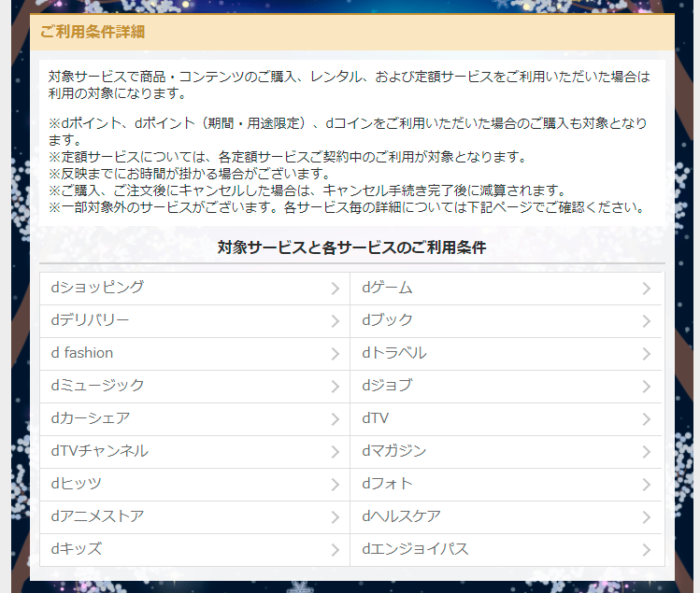The width and height of the screenshot is (700, 593).
Task: Click the note starting ※反映までにお時間が掛かる
Action: [190, 174]
